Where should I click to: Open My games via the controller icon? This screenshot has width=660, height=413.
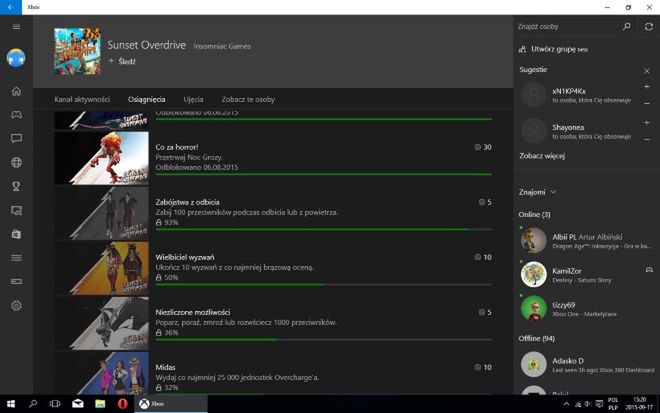(x=16, y=115)
